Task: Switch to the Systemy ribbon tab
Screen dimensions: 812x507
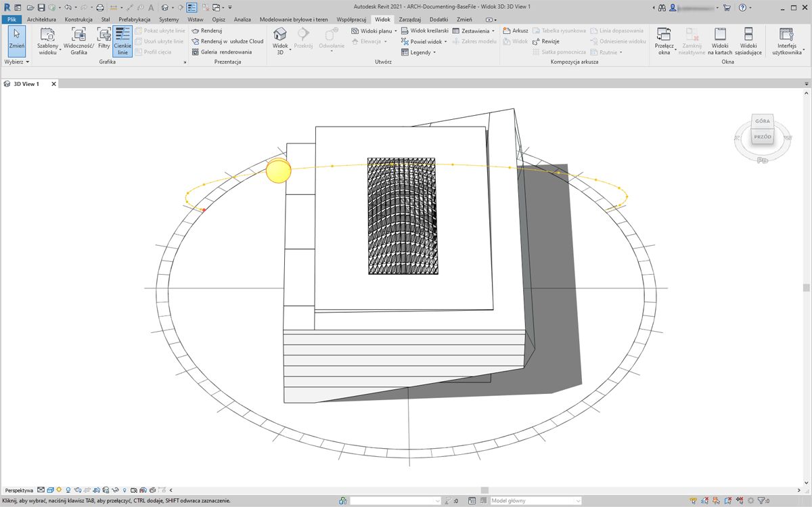Action: (x=168, y=20)
